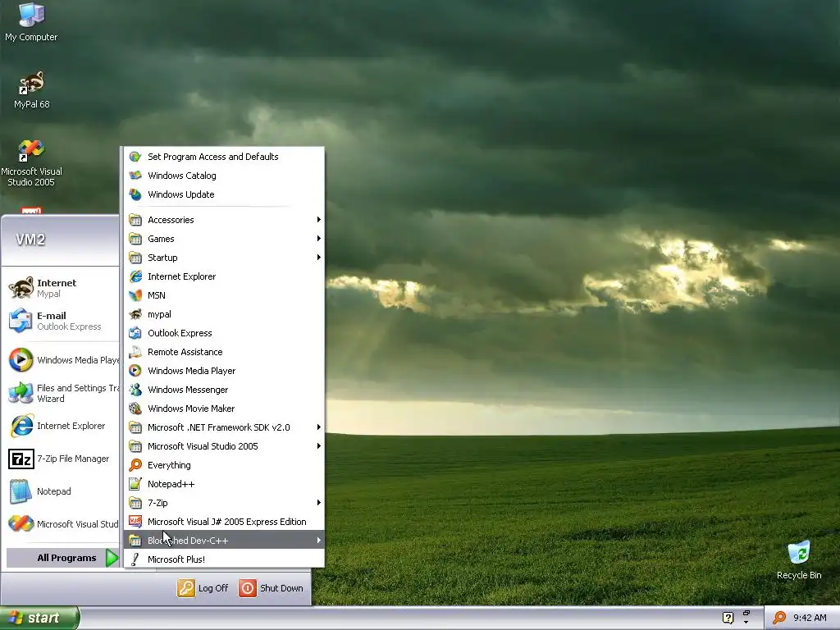The height and width of the screenshot is (630, 840).
Task: Click the Notepad++ icon
Action: click(x=135, y=484)
